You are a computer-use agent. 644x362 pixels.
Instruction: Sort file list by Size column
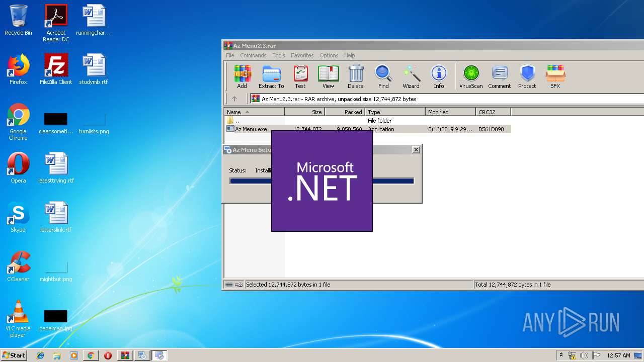pyautogui.click(x=305, y=112)
